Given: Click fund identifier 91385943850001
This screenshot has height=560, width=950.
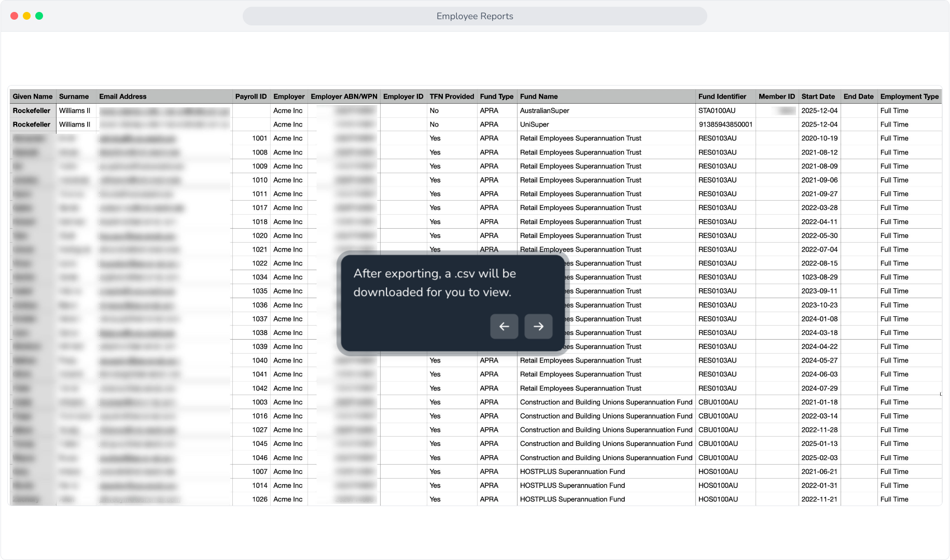Looking at the screenshot, I should pos(725,124).
